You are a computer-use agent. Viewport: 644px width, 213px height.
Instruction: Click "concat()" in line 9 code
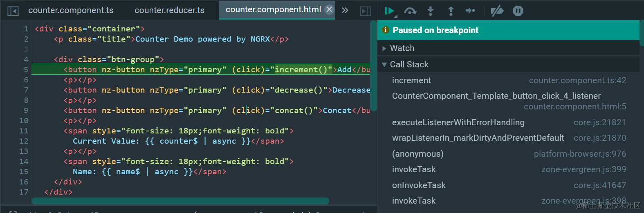tap(294, 111)
